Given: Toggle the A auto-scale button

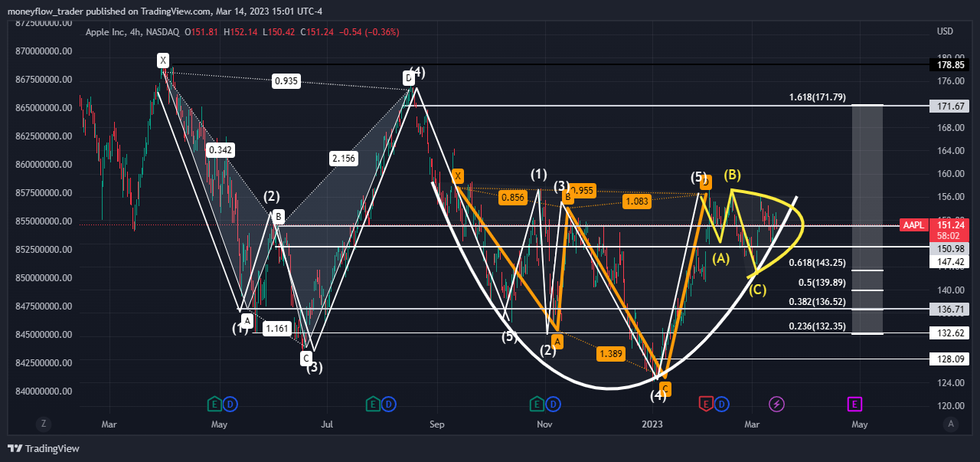Looking at the screenshot, I should pyautogui.click(x=951, y=423).
